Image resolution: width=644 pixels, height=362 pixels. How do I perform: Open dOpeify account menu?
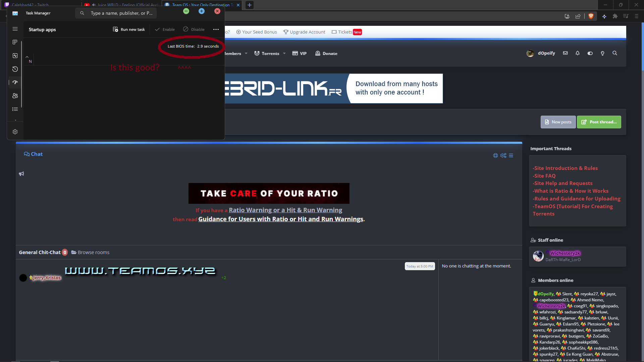541,53
